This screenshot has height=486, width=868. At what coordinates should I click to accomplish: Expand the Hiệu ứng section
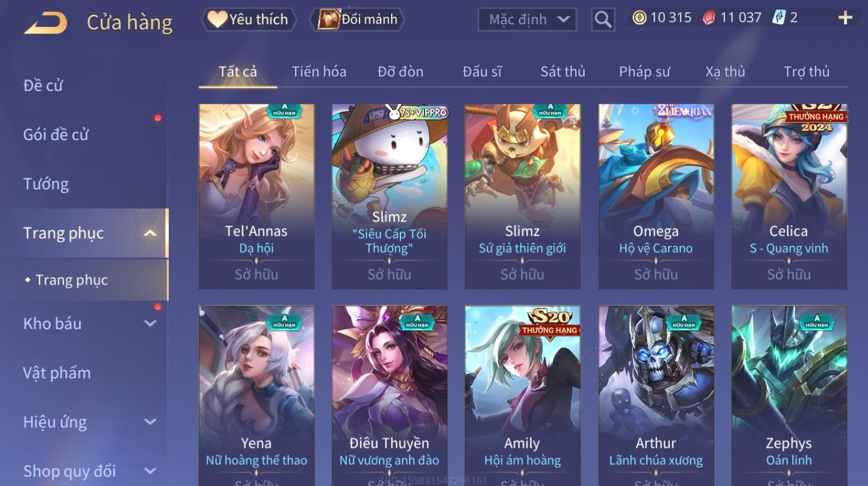pos(150,422)
